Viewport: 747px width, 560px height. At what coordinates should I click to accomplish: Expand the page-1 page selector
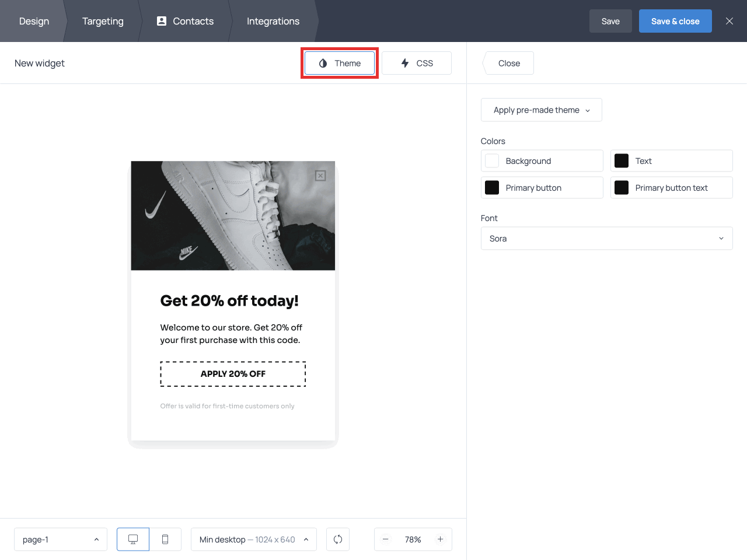(60, 539)
